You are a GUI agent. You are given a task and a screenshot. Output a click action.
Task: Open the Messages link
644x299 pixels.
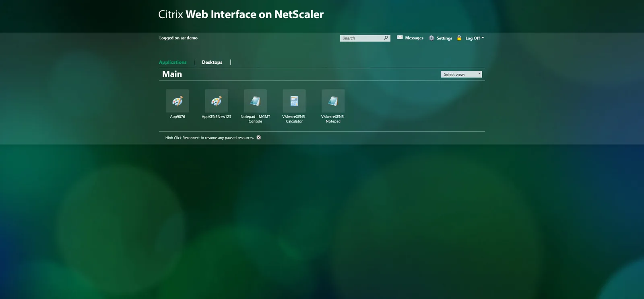[x=414, y=38]
